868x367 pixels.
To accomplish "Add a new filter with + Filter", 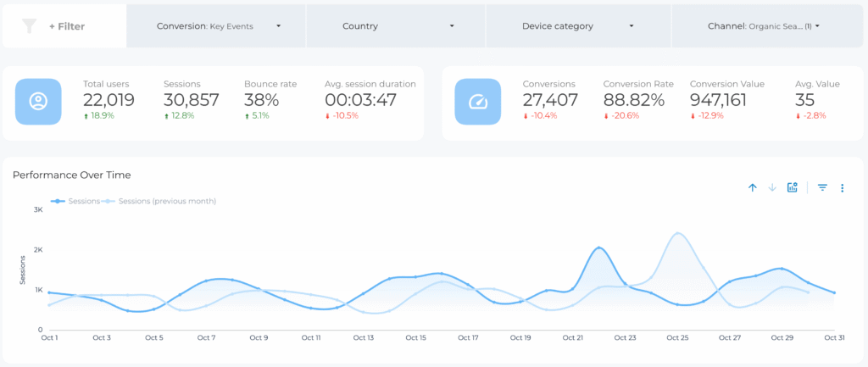I will pyautogui.click(x=66, y=26).
